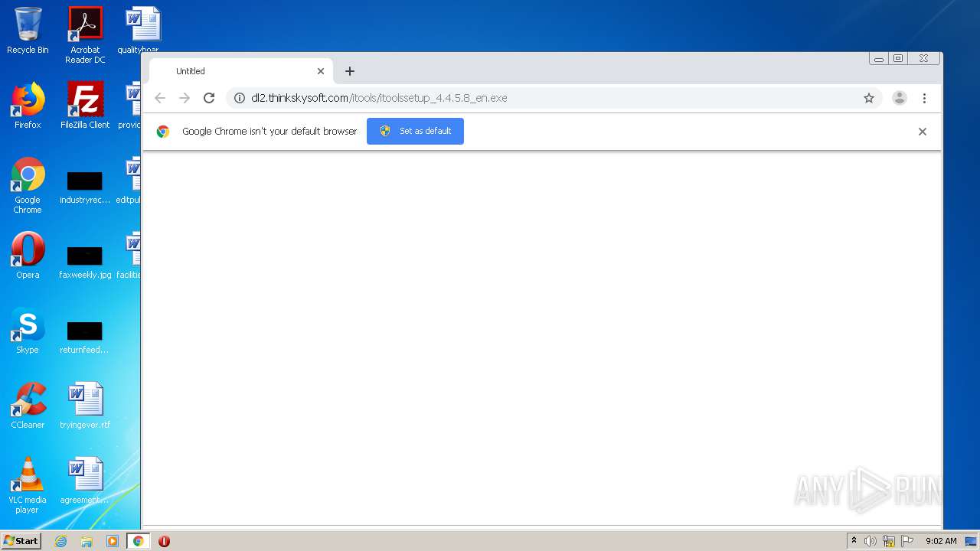
Task: Select agreement document on desktop
Action: pos(85,481)
